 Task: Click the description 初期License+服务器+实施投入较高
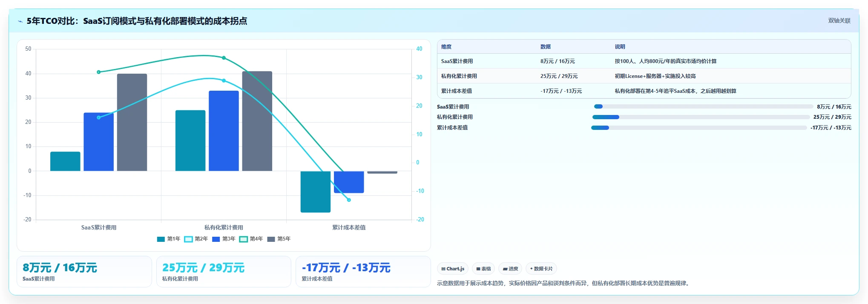[655, 76]
